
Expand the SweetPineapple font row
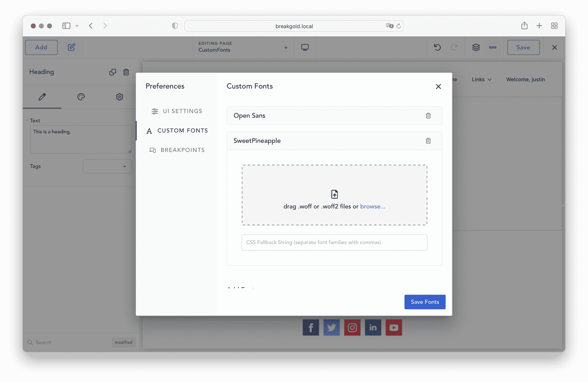257,141
